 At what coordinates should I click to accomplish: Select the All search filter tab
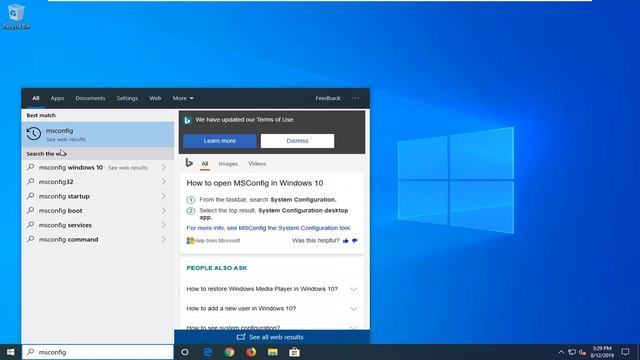[36, 98]
